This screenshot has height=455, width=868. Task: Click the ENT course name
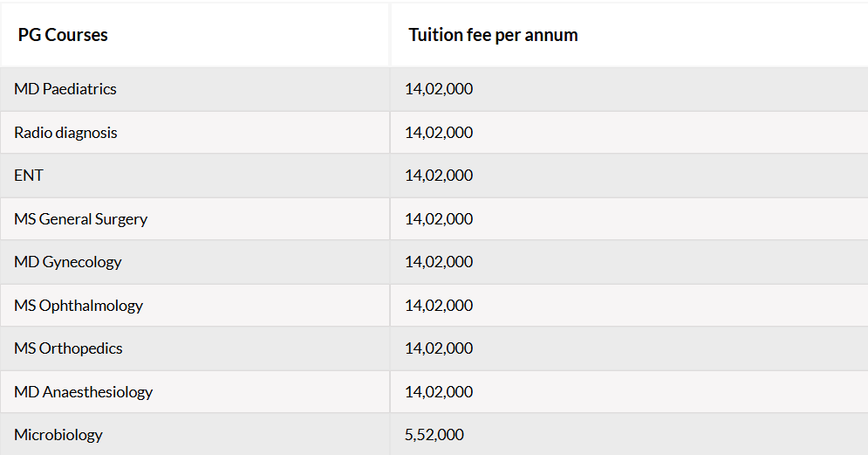click(x=28, y=176)
